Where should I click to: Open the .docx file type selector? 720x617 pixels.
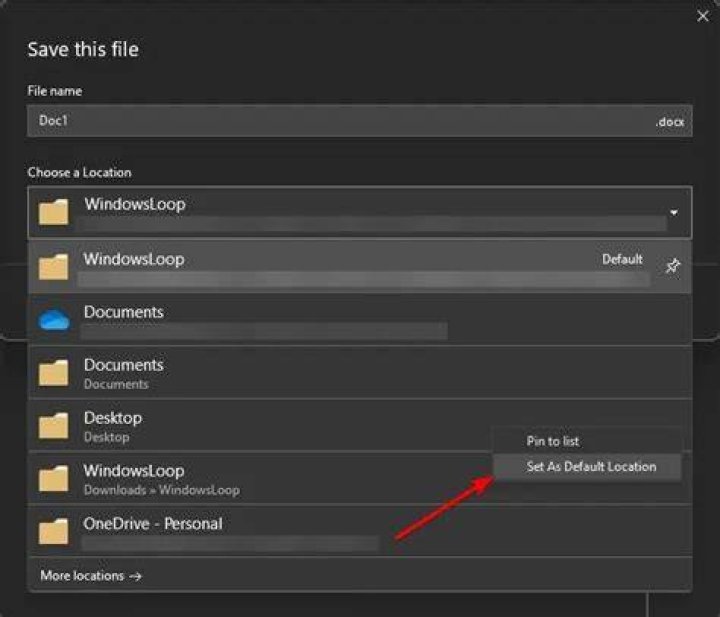coord(669,122)
